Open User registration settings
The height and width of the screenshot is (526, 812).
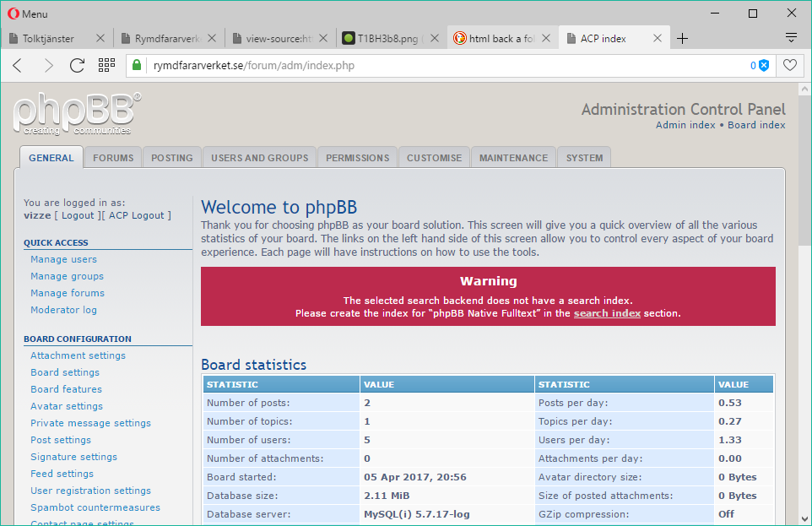(x=90, y=491)
